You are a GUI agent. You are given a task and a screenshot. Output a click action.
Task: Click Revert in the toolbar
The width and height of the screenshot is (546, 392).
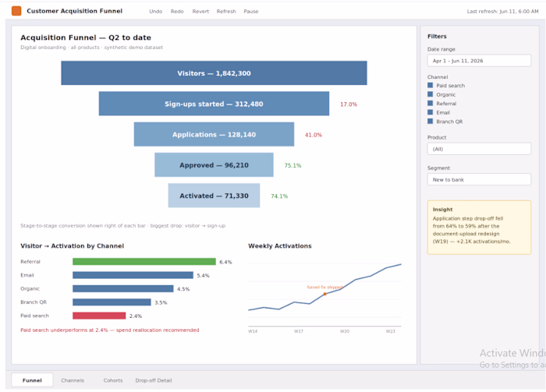coord(200,12)
